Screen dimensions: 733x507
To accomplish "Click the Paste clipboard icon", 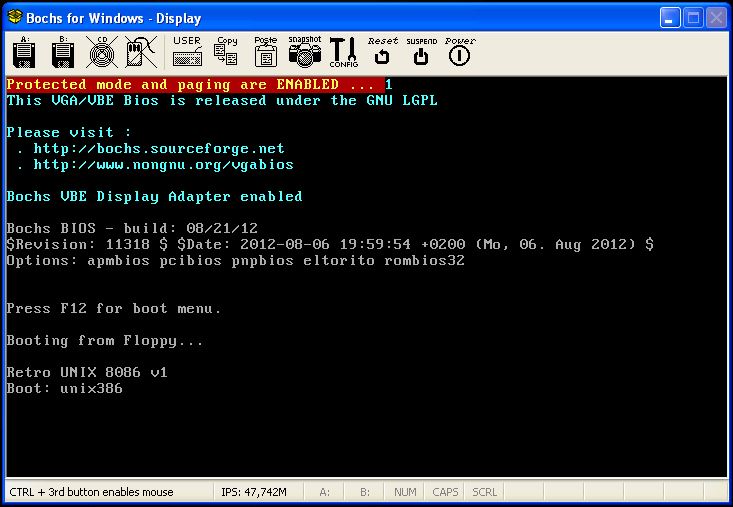I will (x=266, y=52).
